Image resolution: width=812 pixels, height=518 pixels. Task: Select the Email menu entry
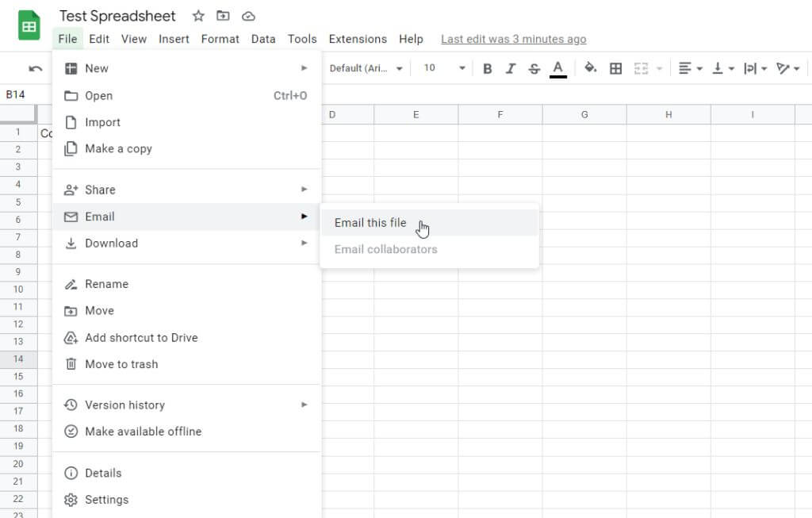coord(186,217)
